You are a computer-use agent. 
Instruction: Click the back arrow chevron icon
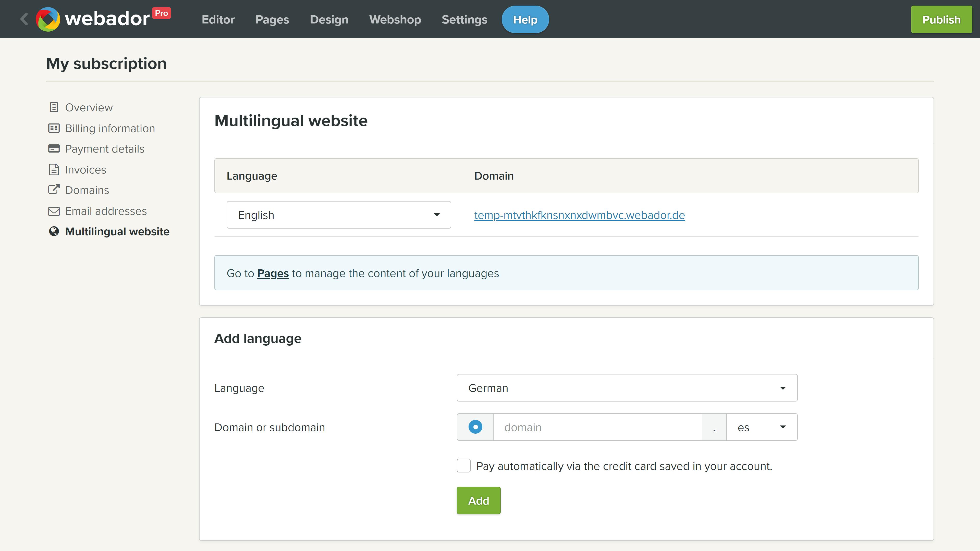24,19
